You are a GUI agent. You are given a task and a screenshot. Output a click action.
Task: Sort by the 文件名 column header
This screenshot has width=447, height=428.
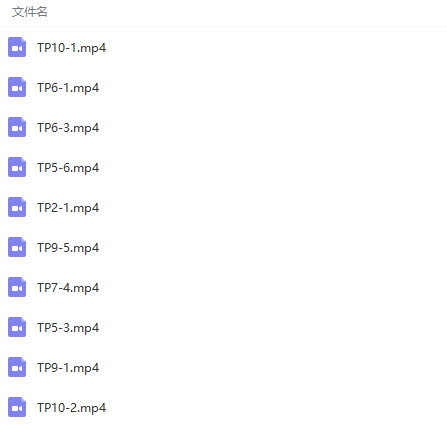coord(30,12)
